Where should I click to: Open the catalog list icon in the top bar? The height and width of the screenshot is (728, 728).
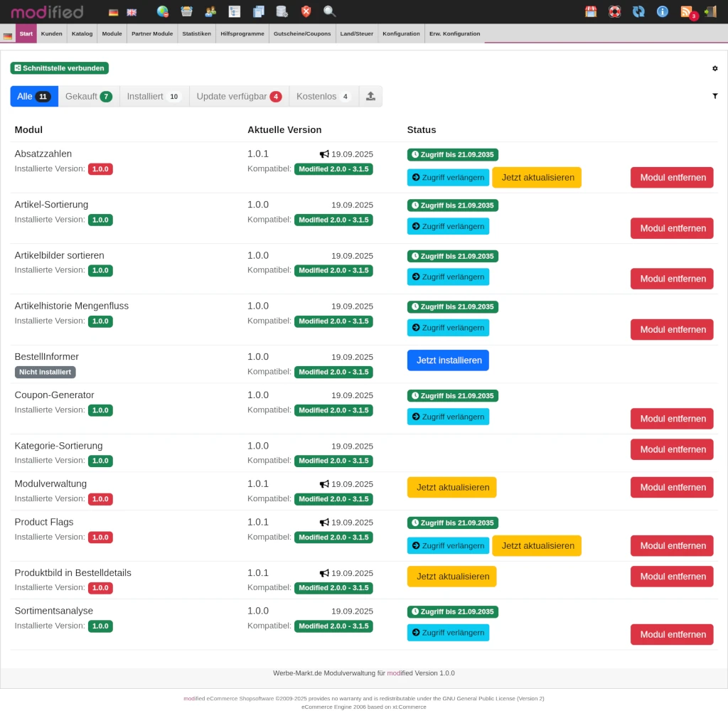click(x=235, y=11)
